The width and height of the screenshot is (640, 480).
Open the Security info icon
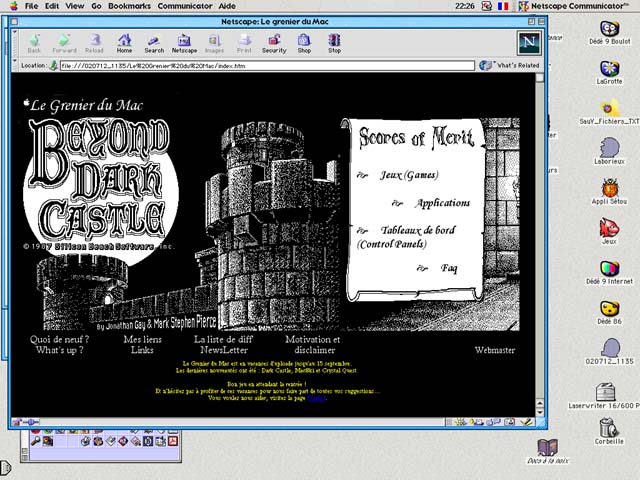pos(274,43)
